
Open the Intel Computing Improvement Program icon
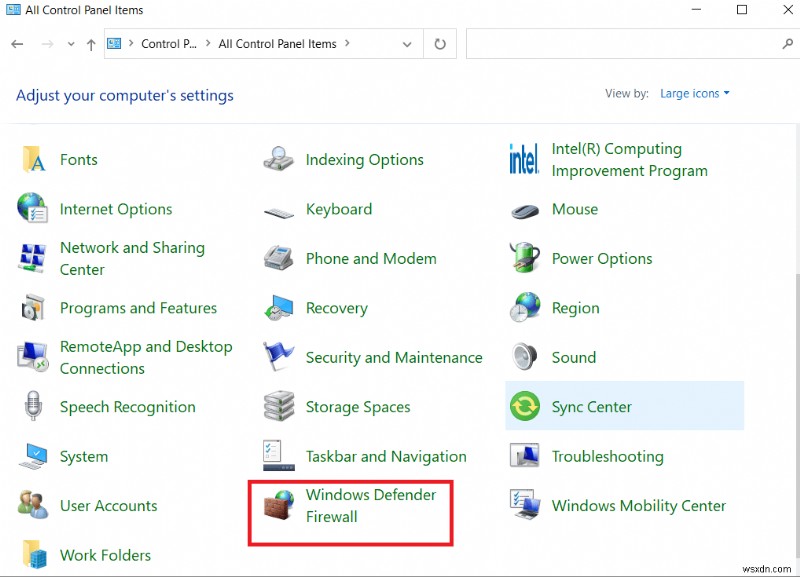[x=524, y=160]
